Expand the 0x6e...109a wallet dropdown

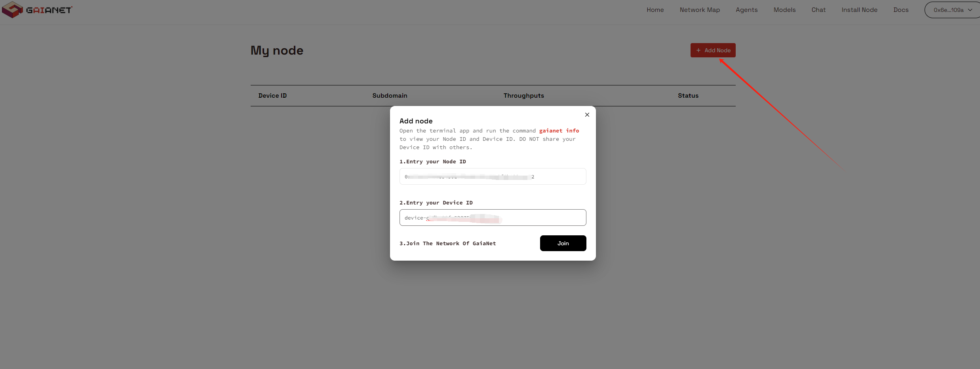click(x=952, y=10)
